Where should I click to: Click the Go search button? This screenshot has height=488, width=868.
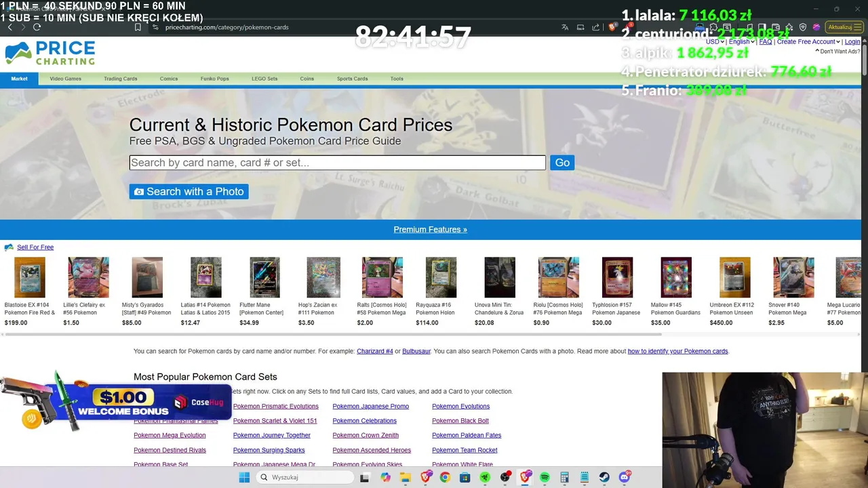pyautogui.click(x=562, y=163)
